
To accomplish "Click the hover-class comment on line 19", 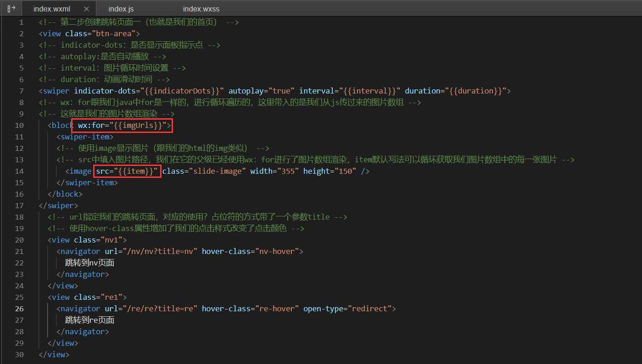I will click(x=176, y=228).
